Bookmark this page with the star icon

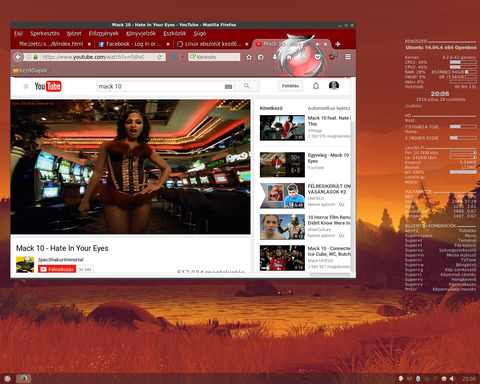pyautogui.click(x=249, y=57)
